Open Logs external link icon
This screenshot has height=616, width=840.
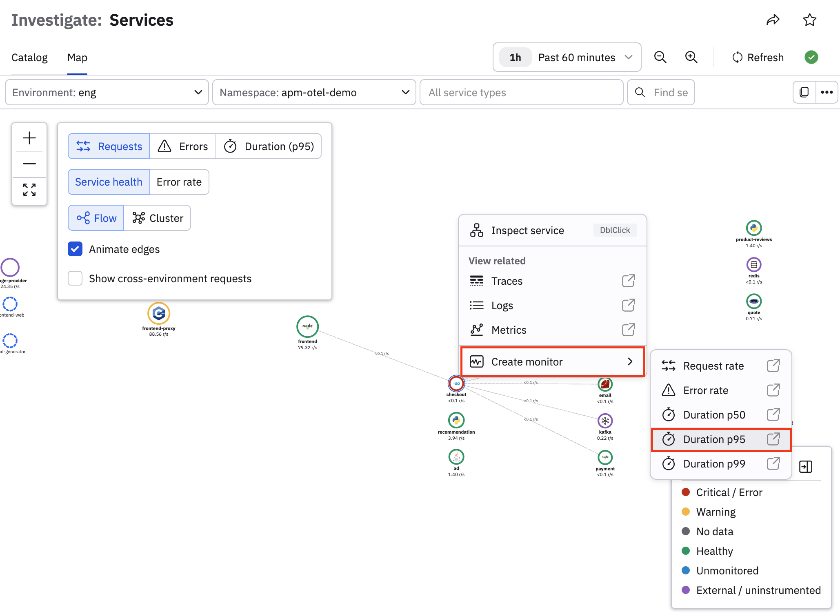628,305
